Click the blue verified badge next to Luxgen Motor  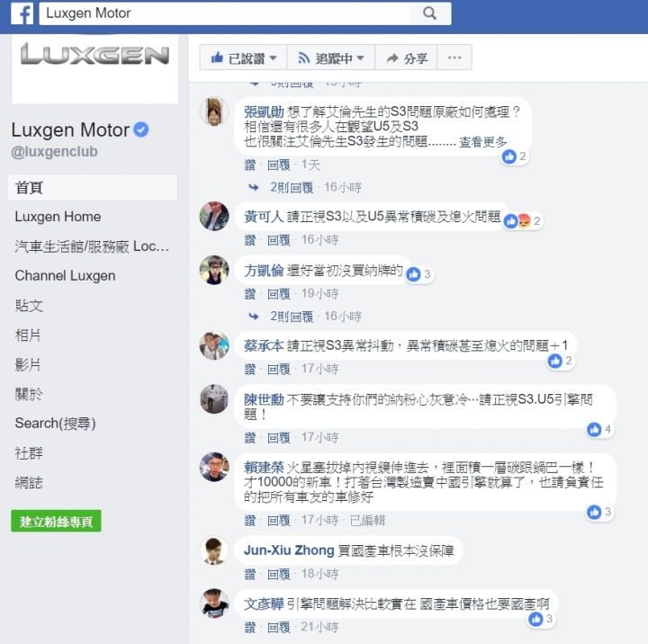point(141,130)
